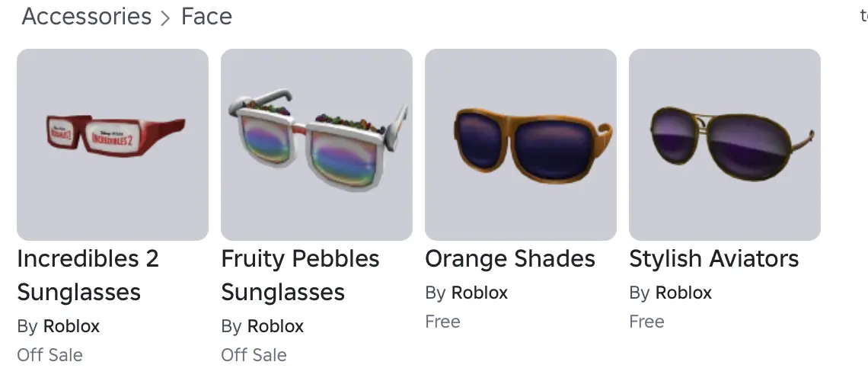Click the Fruity Pebbles Sunglasses title text
The height and width of the screenshot is (384, 868).
[300, 275]
